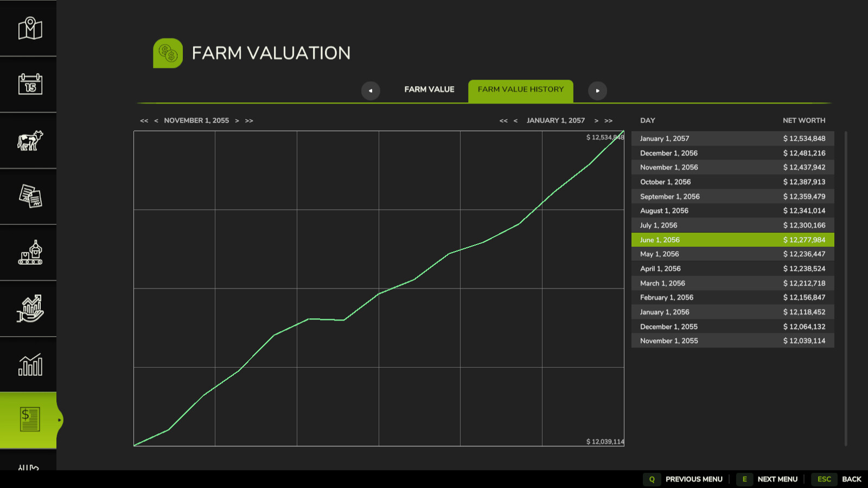Open the contracts documents sidebar icon
Screen dimensions: 868x488
pos(30,196)
